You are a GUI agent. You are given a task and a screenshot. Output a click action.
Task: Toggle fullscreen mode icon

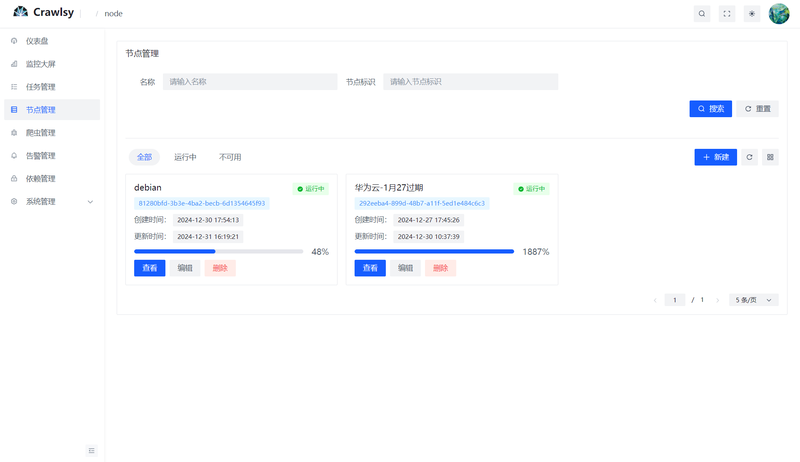(727, 14)
